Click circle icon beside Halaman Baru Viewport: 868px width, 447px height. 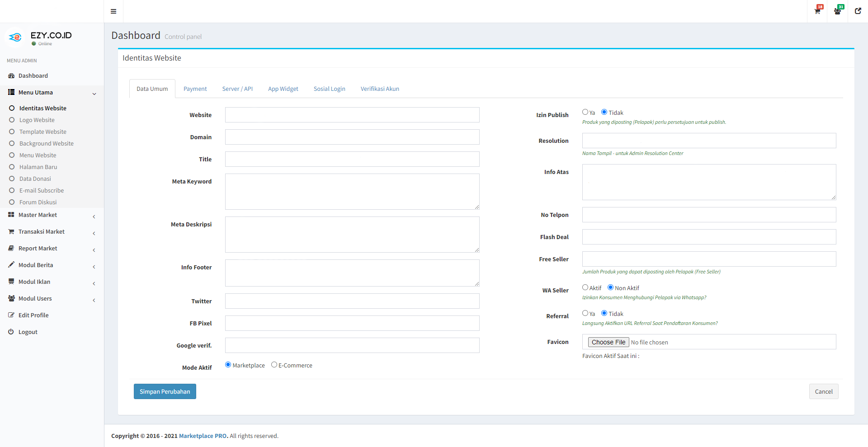point(12,167)
